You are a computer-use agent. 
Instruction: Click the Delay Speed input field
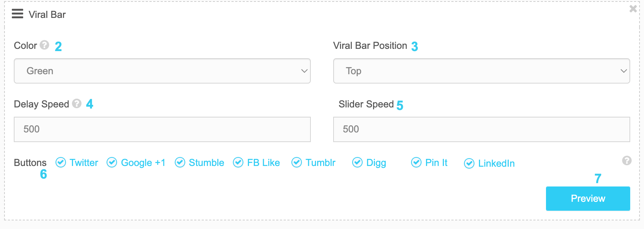pyautogui.click(x=162, y=129)
